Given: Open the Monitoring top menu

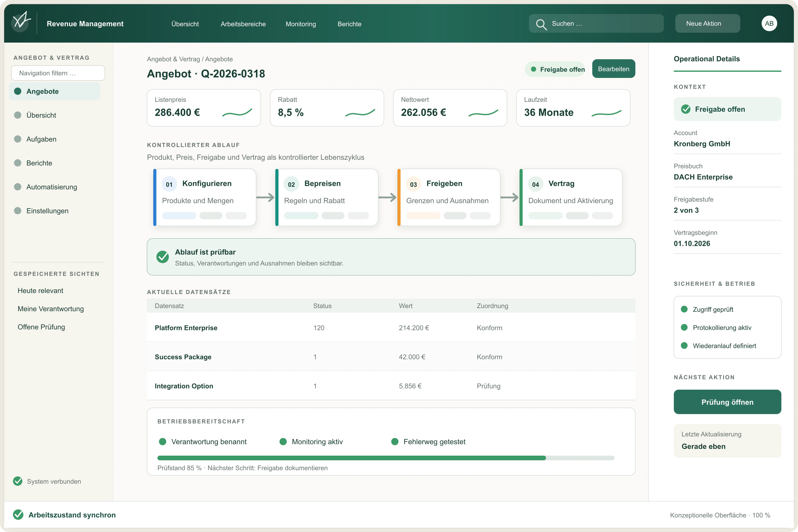Looking at the screenshot, I should (301, 24).
